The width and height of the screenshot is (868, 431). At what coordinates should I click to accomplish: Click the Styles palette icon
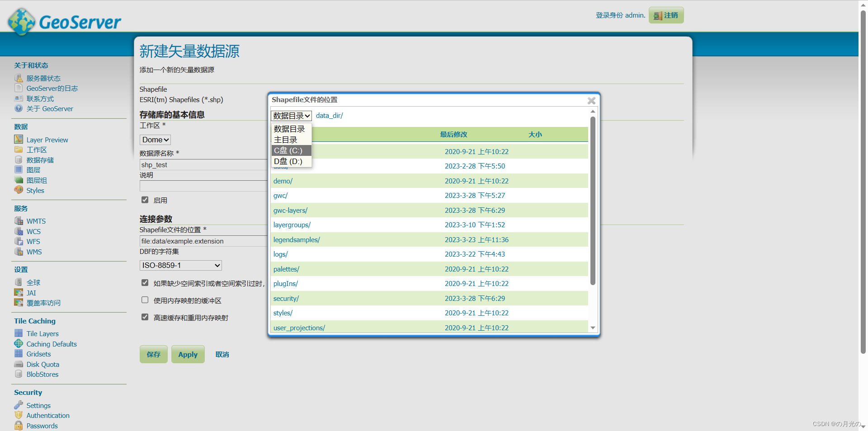[19, 190]
